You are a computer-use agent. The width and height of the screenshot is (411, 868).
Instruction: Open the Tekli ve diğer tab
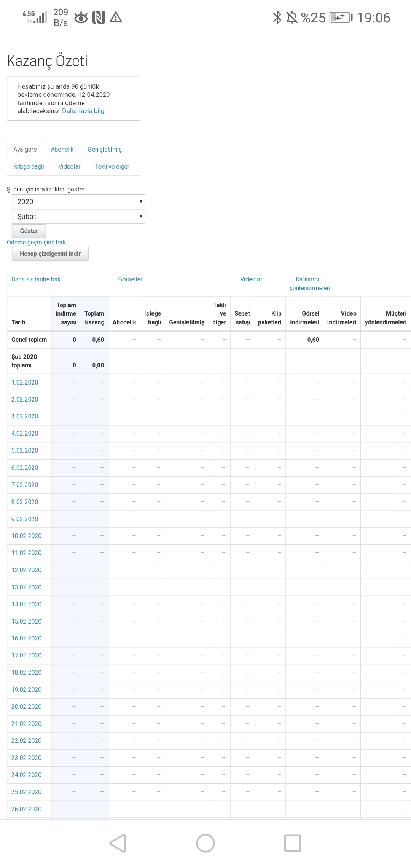point(112,166)
